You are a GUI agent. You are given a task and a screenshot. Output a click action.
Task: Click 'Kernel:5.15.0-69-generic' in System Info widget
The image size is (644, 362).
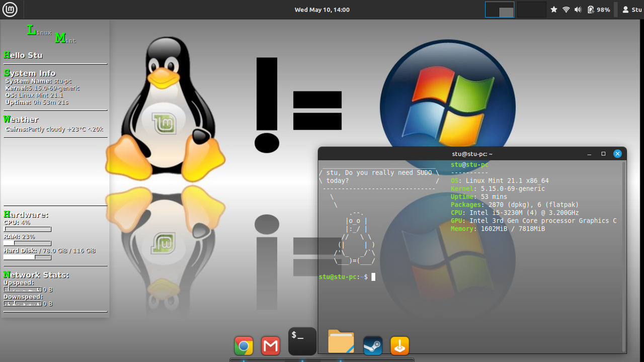[x=42, y=88]
